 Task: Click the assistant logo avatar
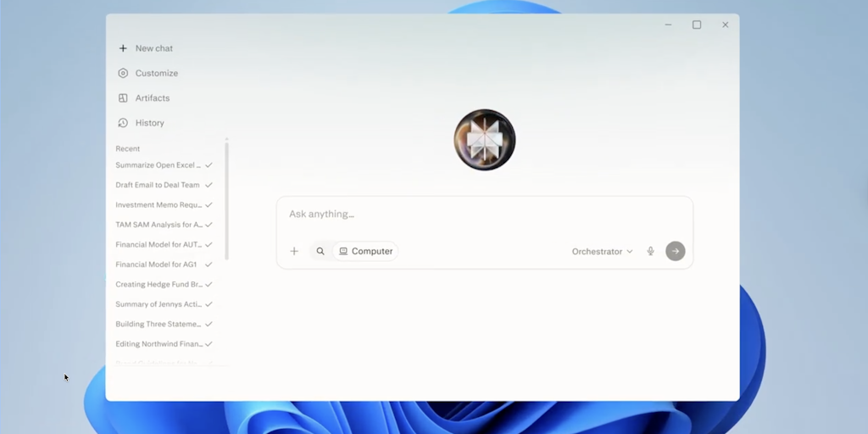click(484, 140)
